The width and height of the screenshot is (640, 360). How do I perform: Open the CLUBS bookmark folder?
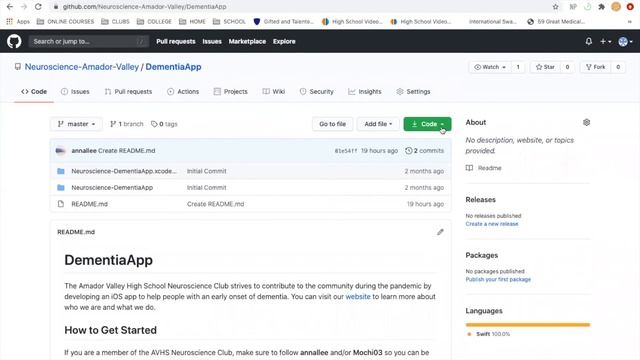[115, 22]
